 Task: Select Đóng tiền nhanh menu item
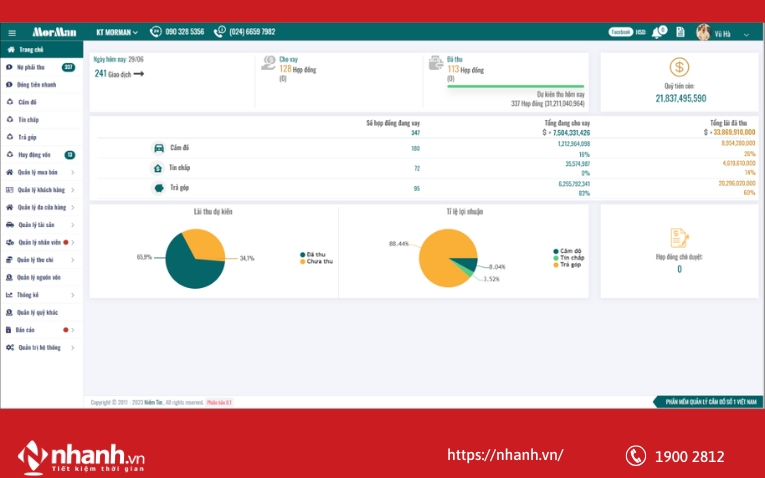pos(36,85)
